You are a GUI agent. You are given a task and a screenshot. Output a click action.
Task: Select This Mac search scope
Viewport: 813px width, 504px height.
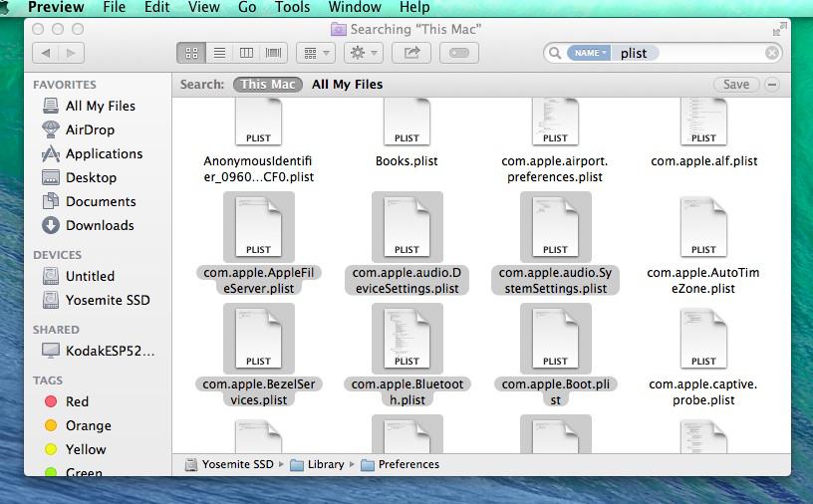pyautogui.click(x=268, y=85)
